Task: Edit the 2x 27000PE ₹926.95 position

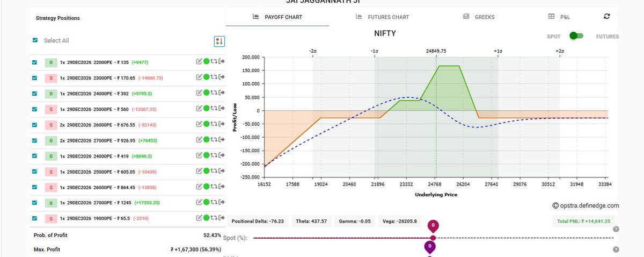Action: (x=199, y=140)
